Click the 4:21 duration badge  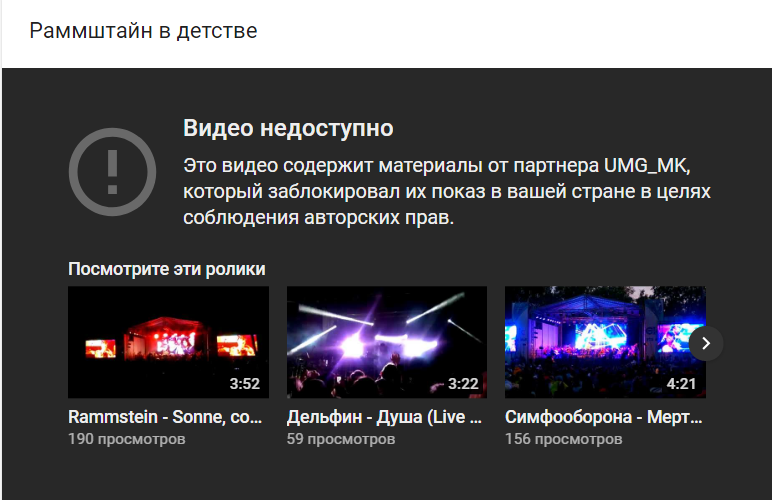681,383
